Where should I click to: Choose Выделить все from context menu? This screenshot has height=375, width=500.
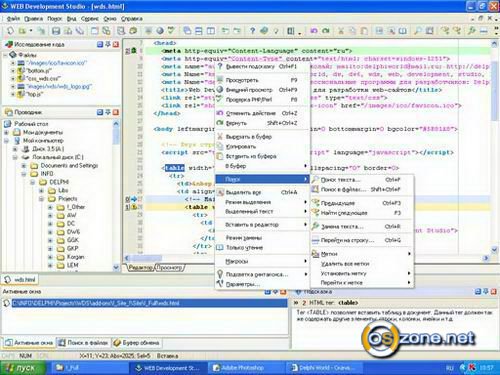tap(263, 192)
